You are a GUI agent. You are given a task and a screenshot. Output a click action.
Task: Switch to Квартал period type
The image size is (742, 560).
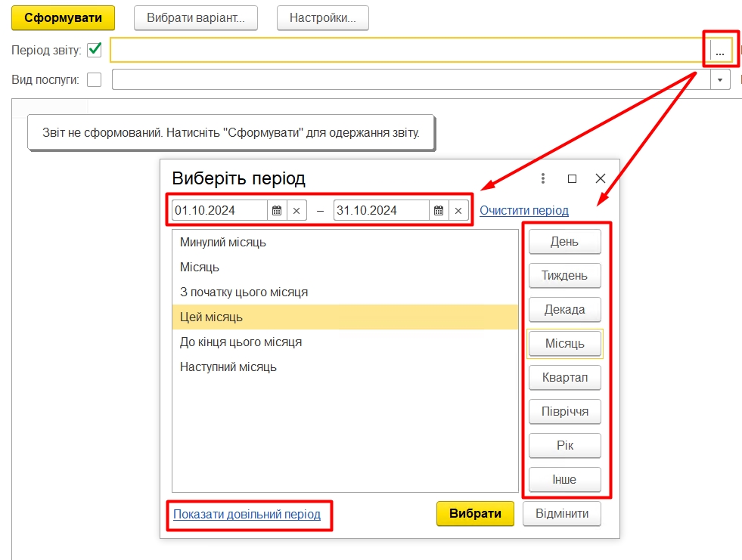coord(564,377)
